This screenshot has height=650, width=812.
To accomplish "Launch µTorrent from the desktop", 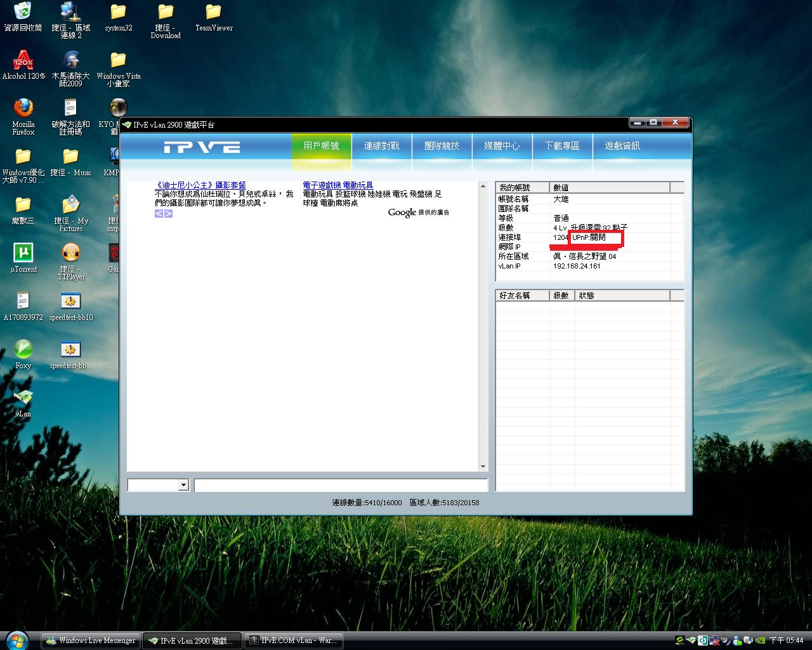I will 23,258.
